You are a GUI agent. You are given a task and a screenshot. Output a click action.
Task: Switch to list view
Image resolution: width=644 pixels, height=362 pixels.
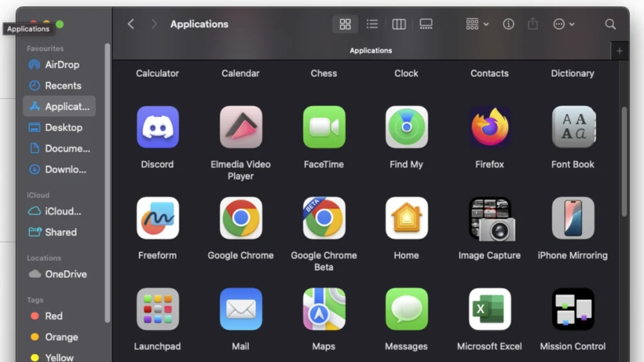[x=372, y=24]
